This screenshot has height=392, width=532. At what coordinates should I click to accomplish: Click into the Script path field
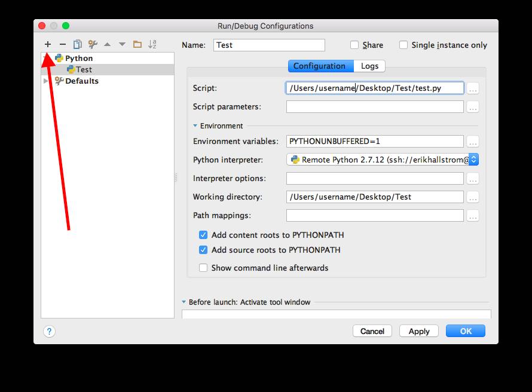tap(375, 88)
